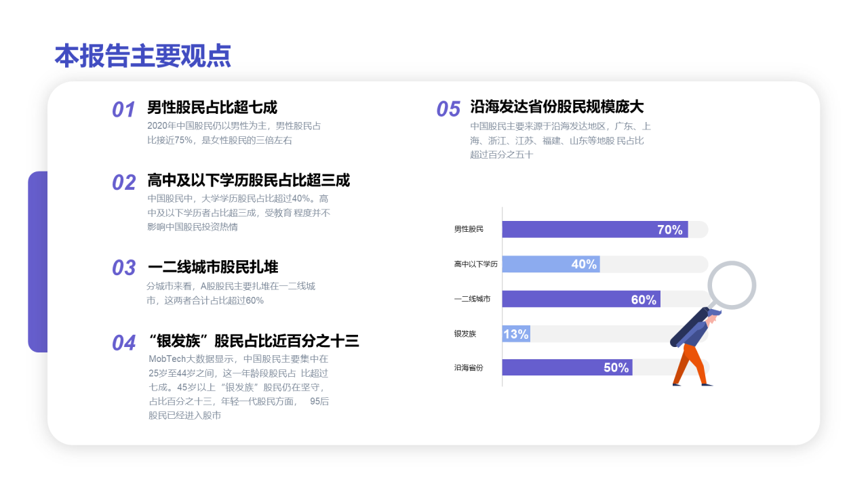Click the heading 男性股民占比超七成
The width and height of the screenshot is (868, 488).
pyautogui.click(x=212, y=107)
